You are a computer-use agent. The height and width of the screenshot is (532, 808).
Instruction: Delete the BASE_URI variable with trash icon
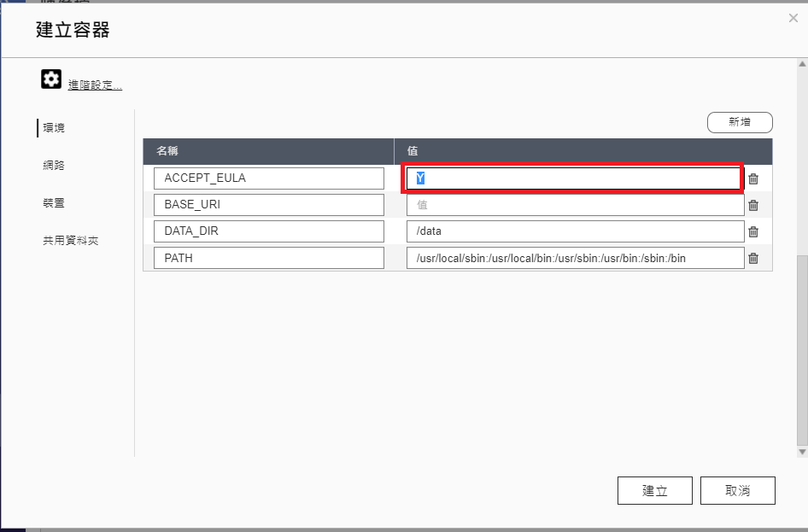pyautogui.click(x=753, y=205)
